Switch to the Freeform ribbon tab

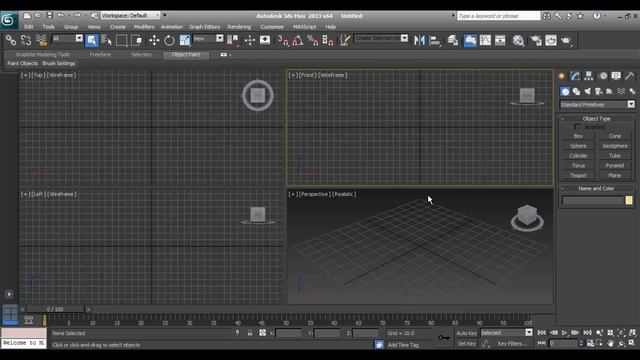[x=100, y=54]
